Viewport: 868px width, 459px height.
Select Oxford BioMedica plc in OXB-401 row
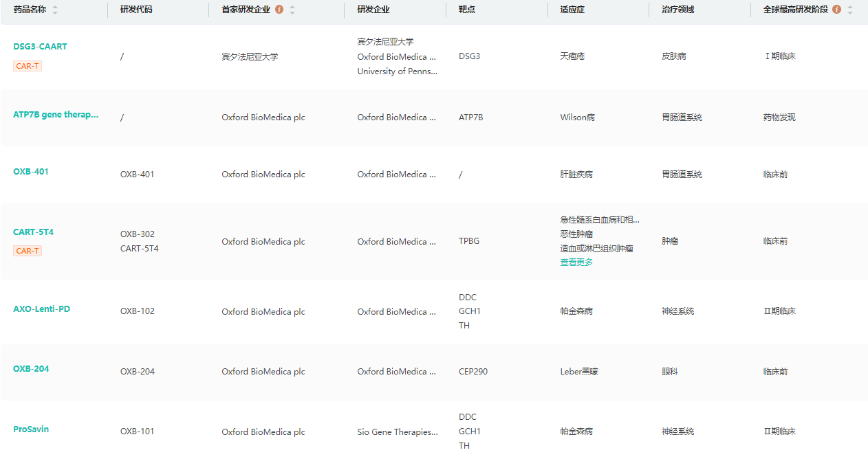point(263,175)
